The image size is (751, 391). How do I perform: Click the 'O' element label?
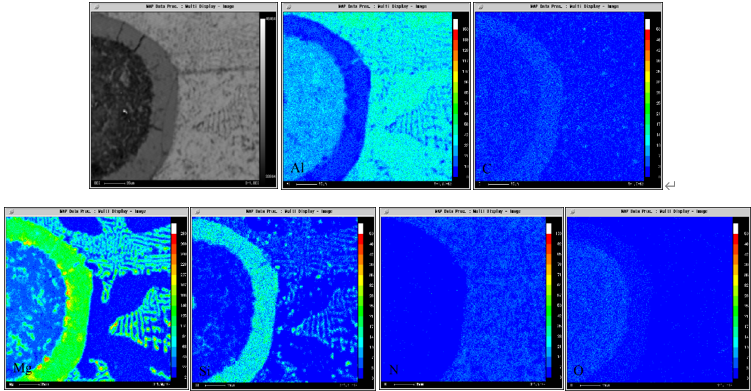click(x=579, y=370)
